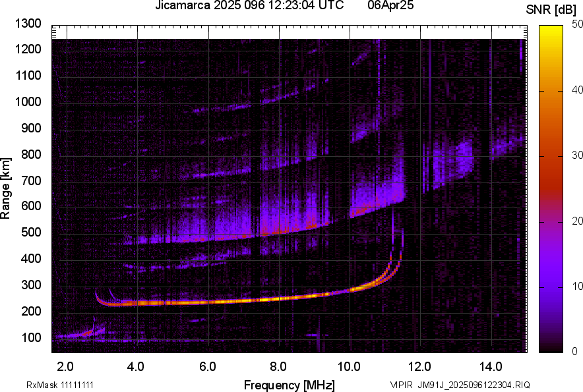Click the 'Range [km]' axis label
The height and width of the screenshot is (392, 583).
[5, 188]
